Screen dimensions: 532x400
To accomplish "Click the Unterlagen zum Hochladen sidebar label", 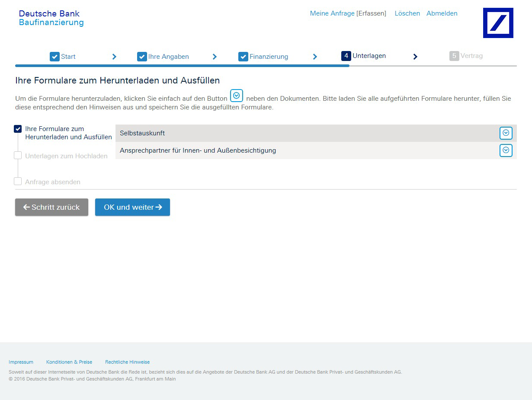I will (x=66, y=156).
